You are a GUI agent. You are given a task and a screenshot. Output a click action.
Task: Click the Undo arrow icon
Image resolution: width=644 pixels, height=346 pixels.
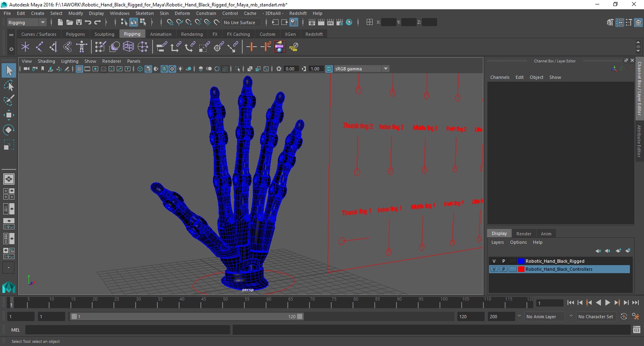(x=88, y=22)
